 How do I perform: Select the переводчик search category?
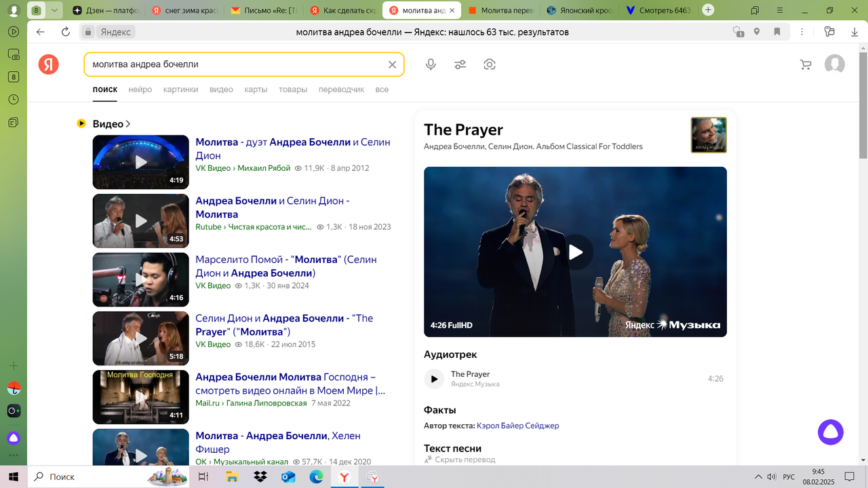pos(341,89)
